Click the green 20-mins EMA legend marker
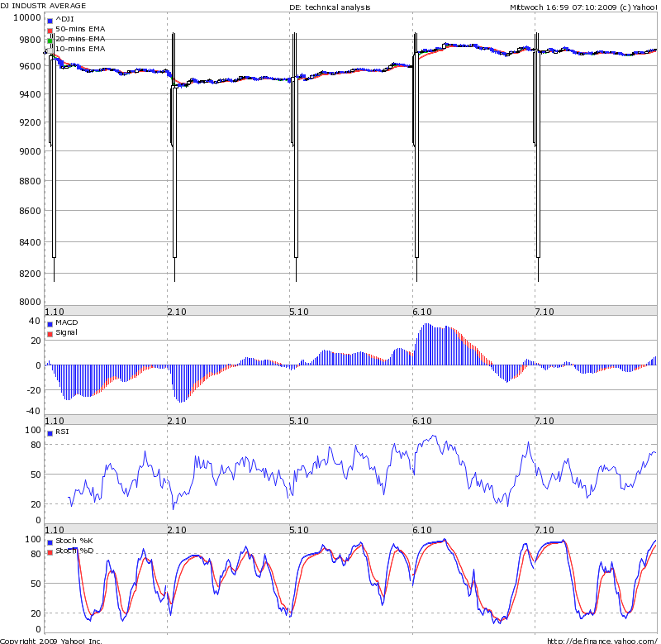661x644 pixels. (50, 40)
